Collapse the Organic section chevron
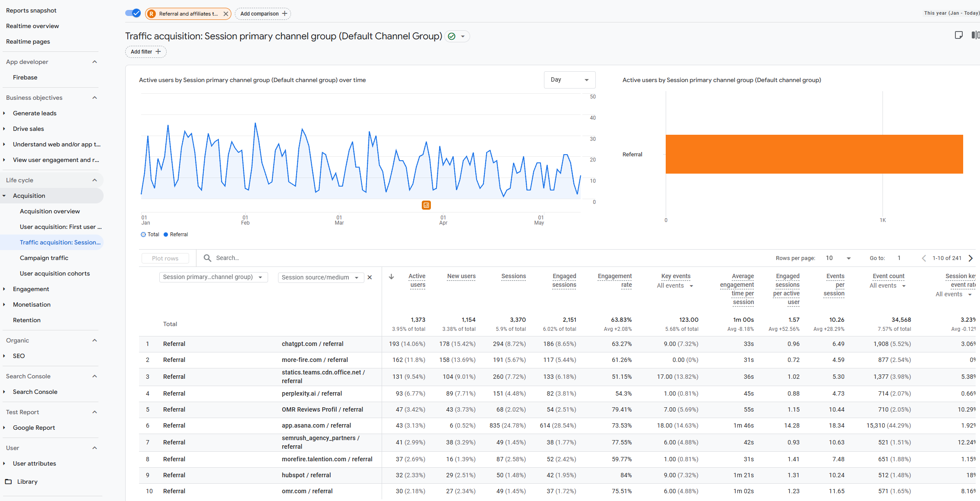Screen dimensions: 980x501 95,340
